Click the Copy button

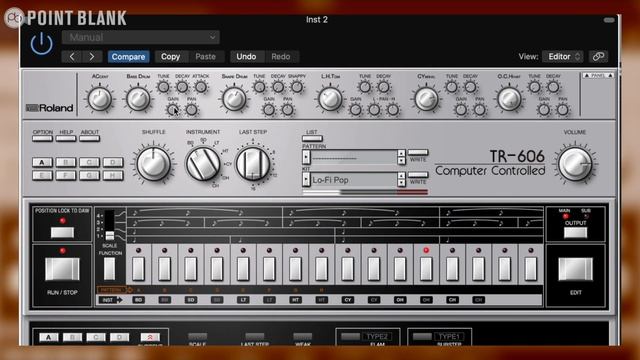pos(170,56)
